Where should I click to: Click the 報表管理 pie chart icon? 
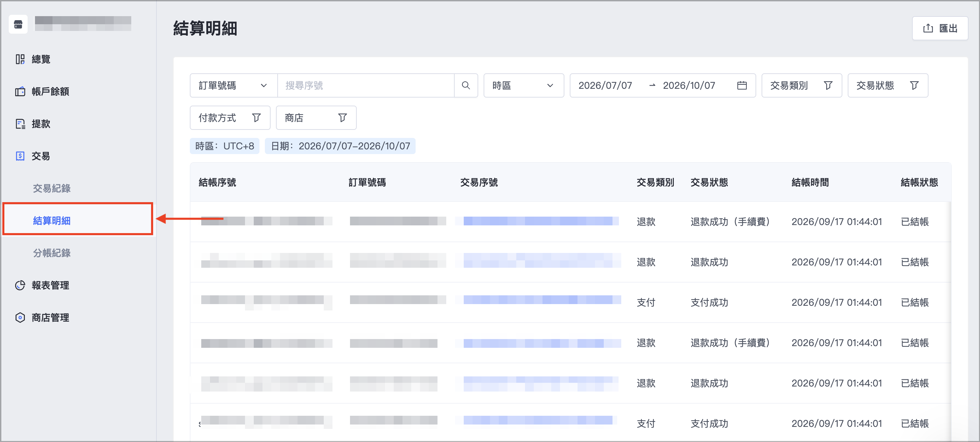[20, 285]
